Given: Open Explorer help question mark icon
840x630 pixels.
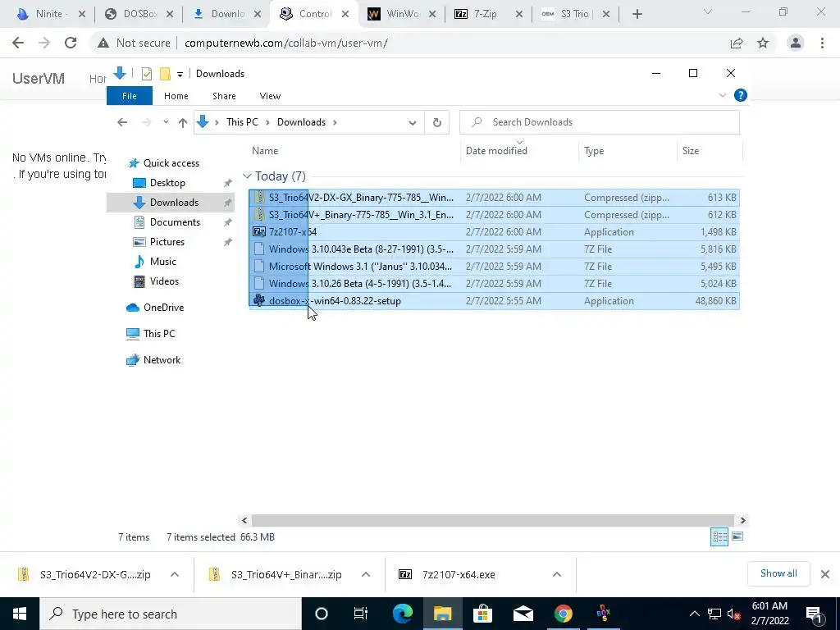Looking at the screenshot, I should (741, 95).
